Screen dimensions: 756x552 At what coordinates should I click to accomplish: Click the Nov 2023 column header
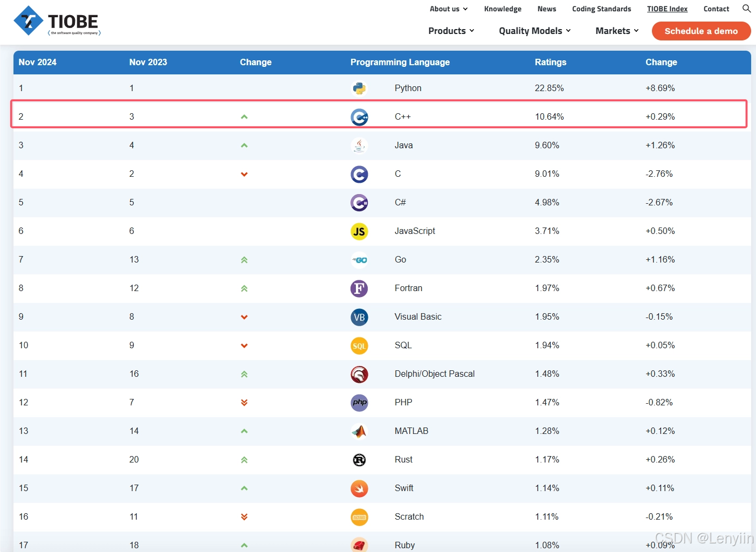pyautogui.click(x=148, y=62)
